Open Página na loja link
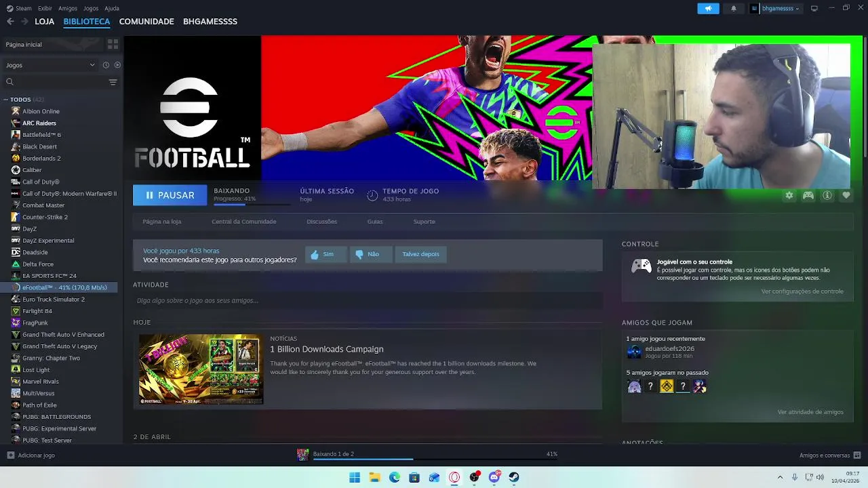 pos(162,222)
